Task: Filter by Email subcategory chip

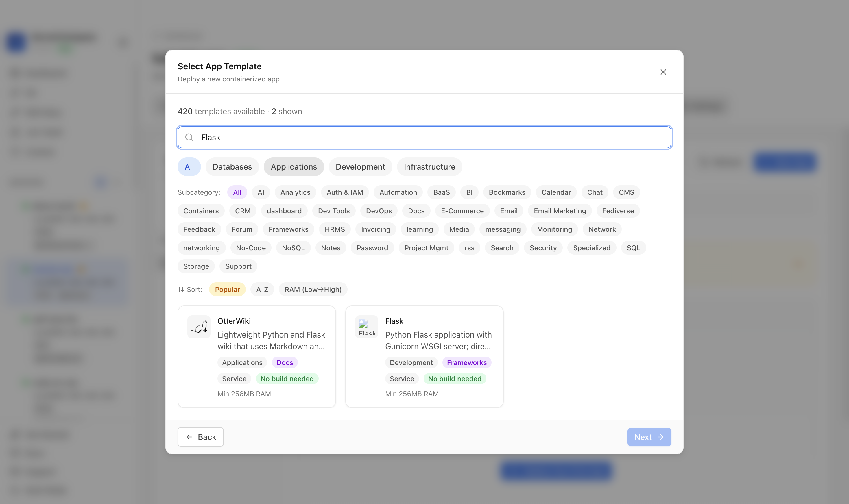Action: [x=509, y=211]
